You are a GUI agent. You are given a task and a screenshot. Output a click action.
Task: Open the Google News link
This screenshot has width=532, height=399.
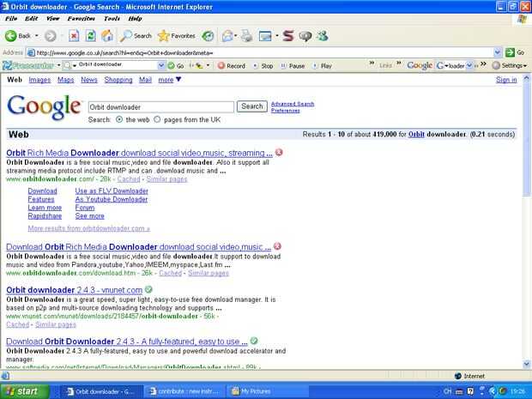89,80
